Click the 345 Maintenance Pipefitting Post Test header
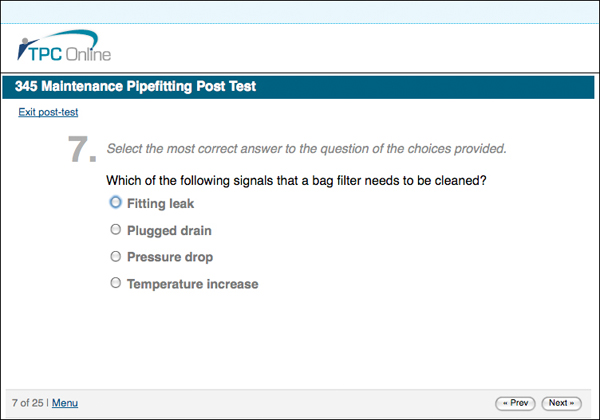Viewport: 600px width, 420px height. click(136, 87)
